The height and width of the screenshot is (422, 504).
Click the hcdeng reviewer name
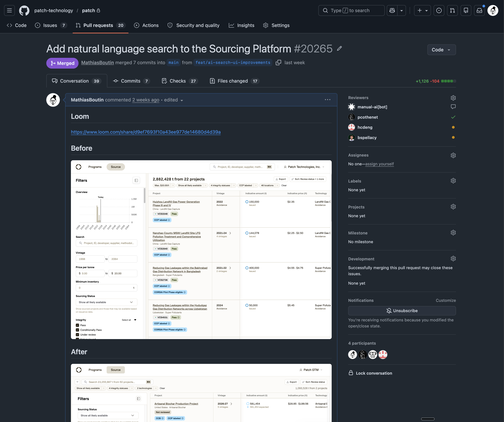click(x=365, y=127)
